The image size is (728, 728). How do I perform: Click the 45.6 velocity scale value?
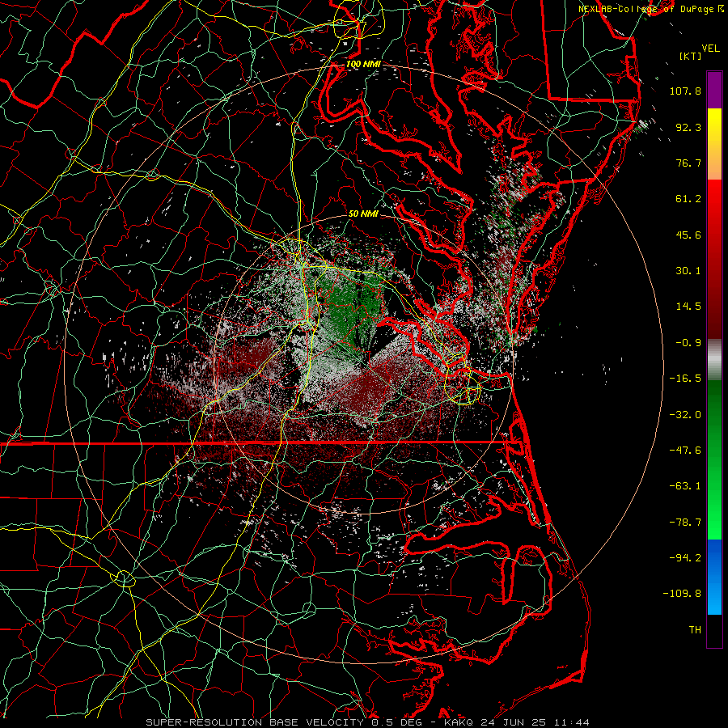click(688, 235)
